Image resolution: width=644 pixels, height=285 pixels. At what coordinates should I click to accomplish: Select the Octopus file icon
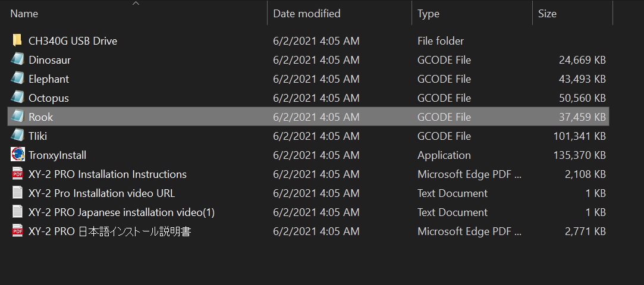(x=17, y=98)
